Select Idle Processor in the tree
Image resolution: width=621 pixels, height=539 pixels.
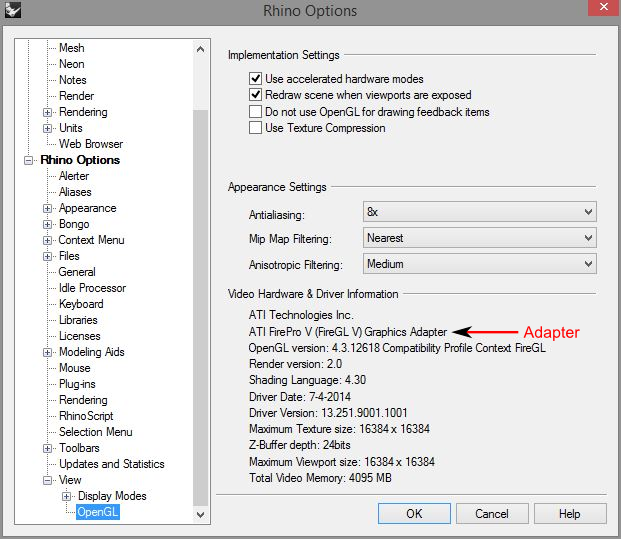click(93, 288)
